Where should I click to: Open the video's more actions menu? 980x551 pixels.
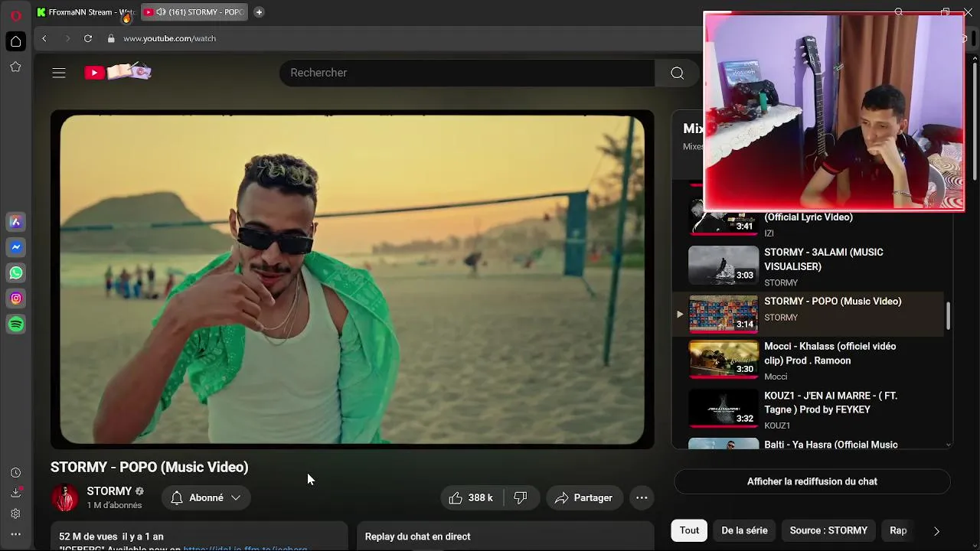pyautogui.click(x=642, y=497)
